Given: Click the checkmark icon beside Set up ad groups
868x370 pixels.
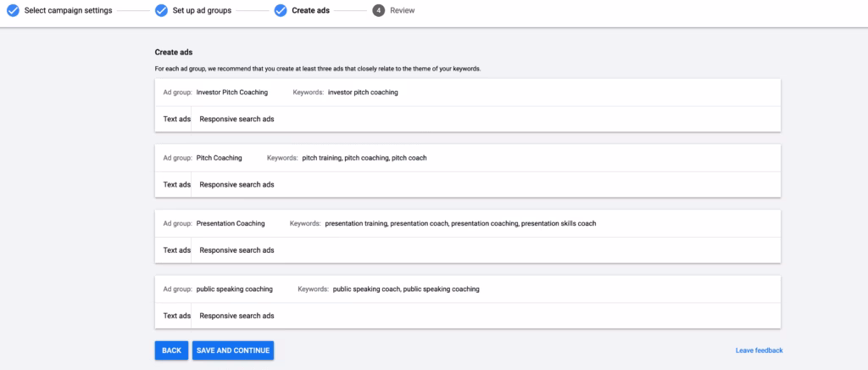Looking at the screenshot, I should coord(161,11).
